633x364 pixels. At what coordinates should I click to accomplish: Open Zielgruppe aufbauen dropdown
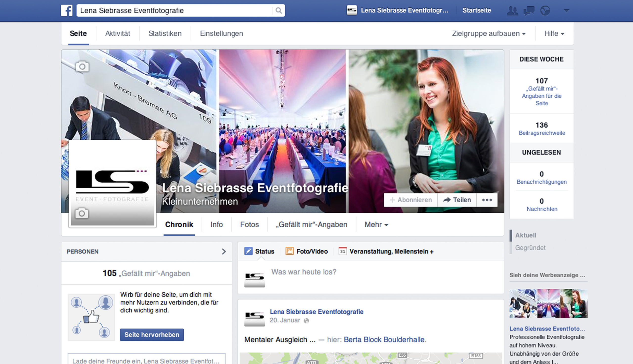(x=489, y=34)
